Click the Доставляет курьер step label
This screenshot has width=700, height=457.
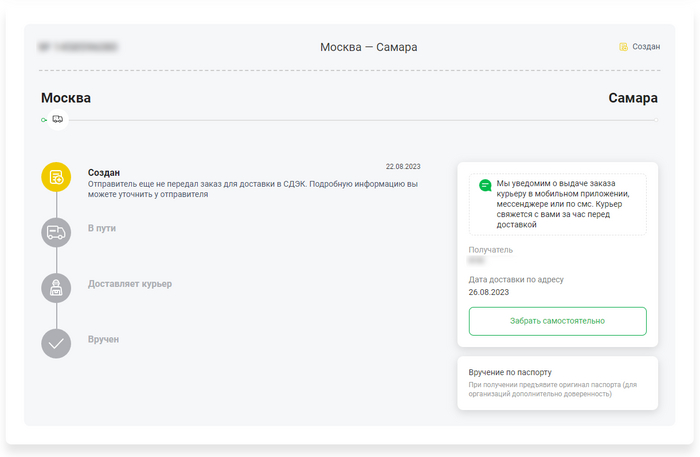click(x=130, y=284)
